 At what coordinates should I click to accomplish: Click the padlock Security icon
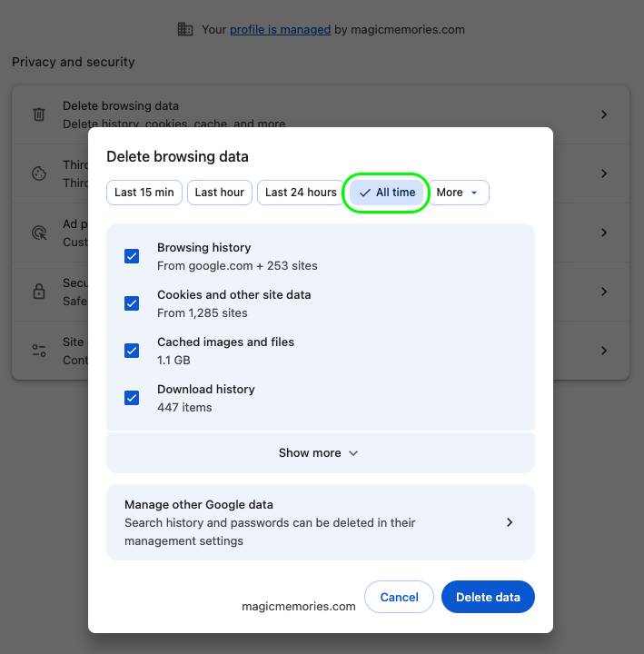coord(39,292)
